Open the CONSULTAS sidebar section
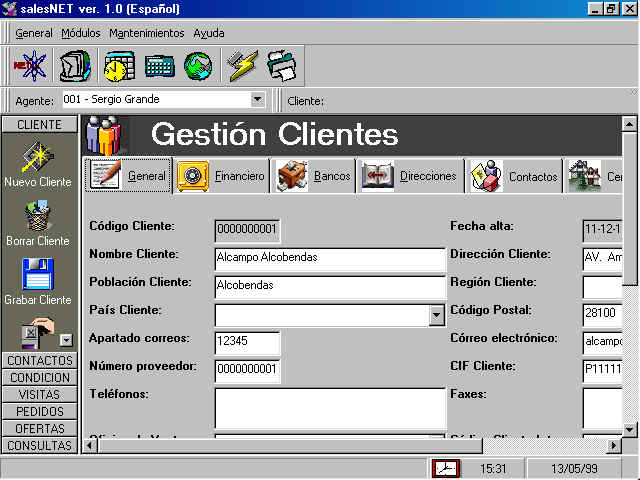 [40, 445]
